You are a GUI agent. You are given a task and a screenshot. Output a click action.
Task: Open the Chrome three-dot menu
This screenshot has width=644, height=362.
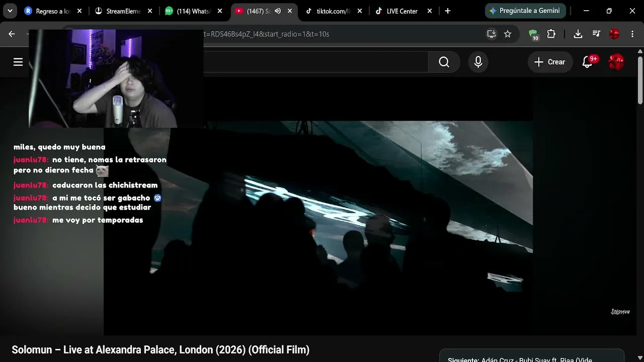click(632, 34)
